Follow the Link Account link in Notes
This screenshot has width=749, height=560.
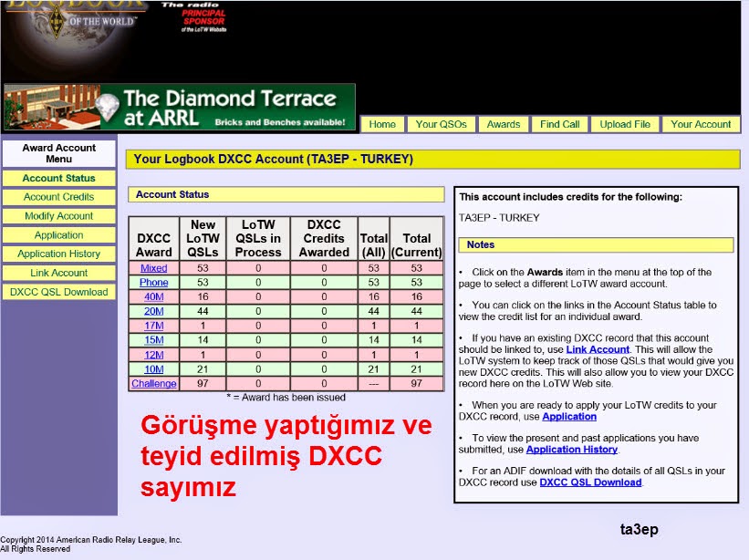coord(598,349)
